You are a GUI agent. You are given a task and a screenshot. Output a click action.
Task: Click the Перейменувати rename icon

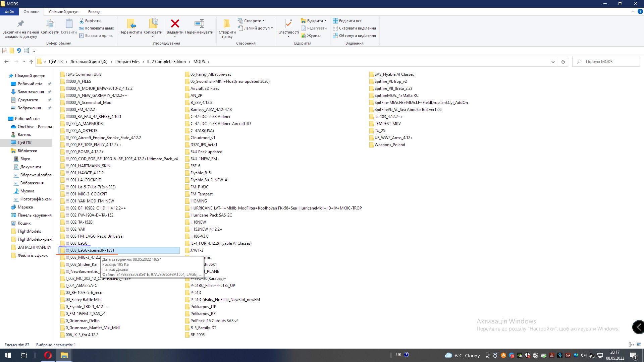point(199,23)
